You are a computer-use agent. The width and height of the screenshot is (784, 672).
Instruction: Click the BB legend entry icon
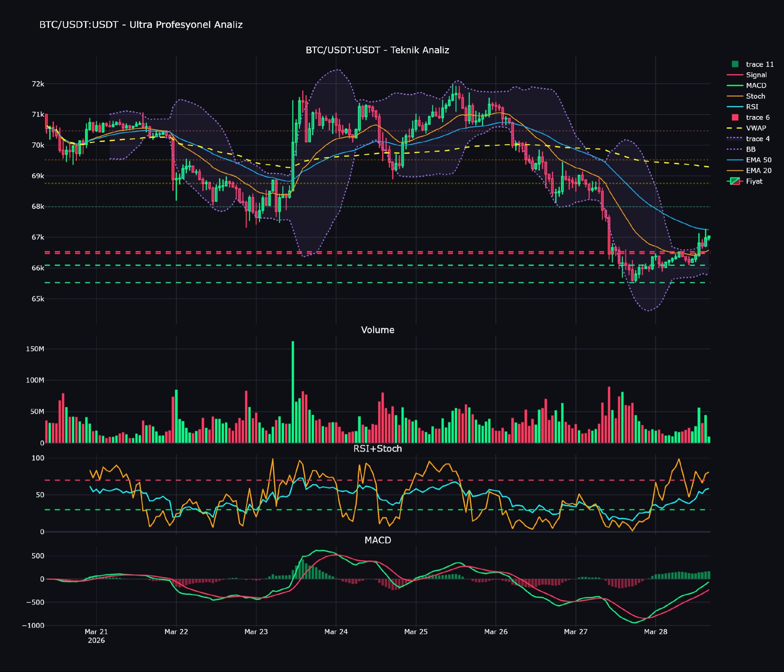coord(735,149)
